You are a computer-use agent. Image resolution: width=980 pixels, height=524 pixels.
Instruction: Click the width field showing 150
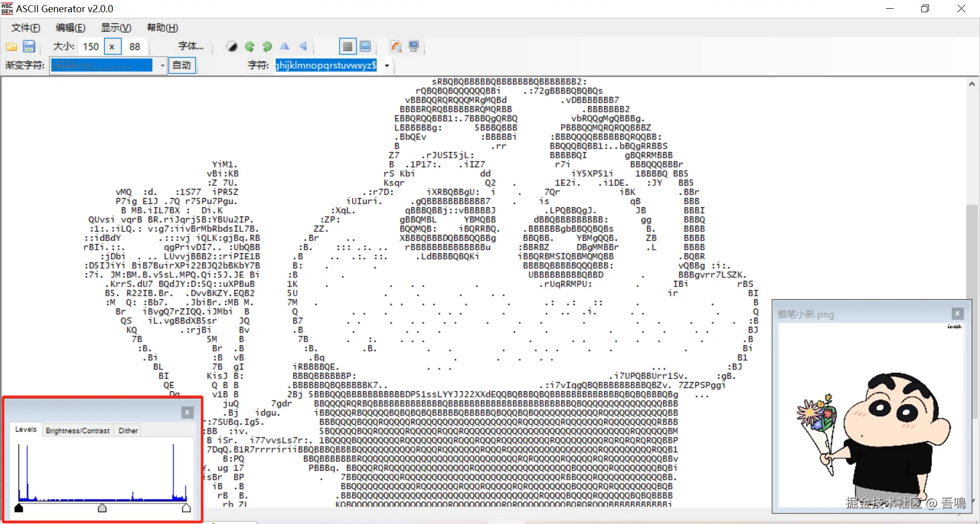[91, 47]
